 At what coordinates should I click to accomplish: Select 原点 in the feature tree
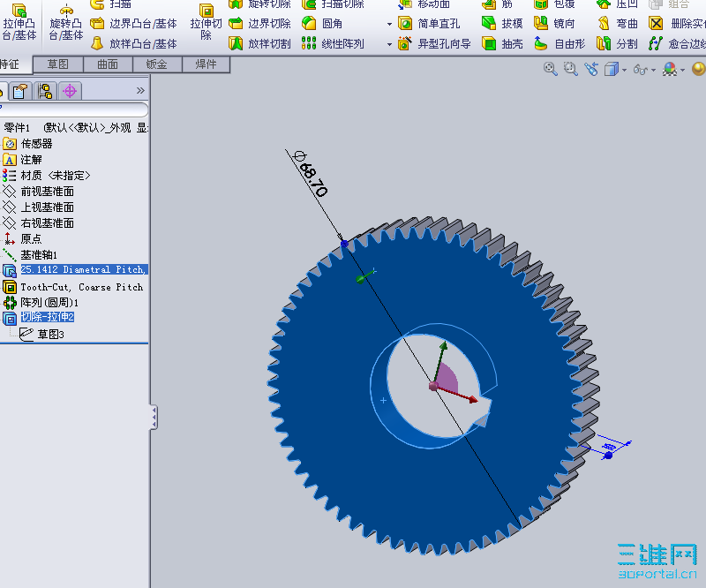click(23, 238)
